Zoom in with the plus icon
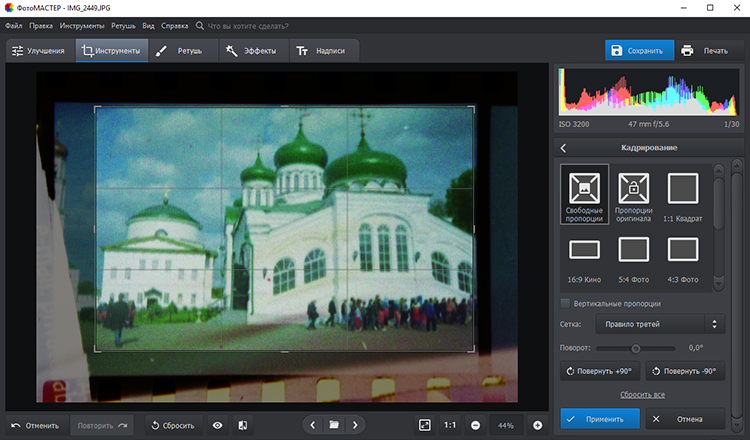 click(x=537, y=425)
